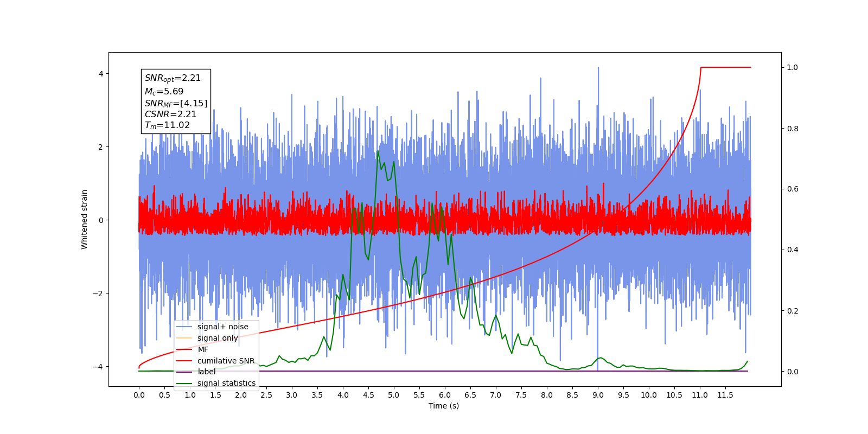The width and height of the screenshot is (868, 434).
Task: Click x-axis tick label 7.5
Action: (x=521, y=395)
